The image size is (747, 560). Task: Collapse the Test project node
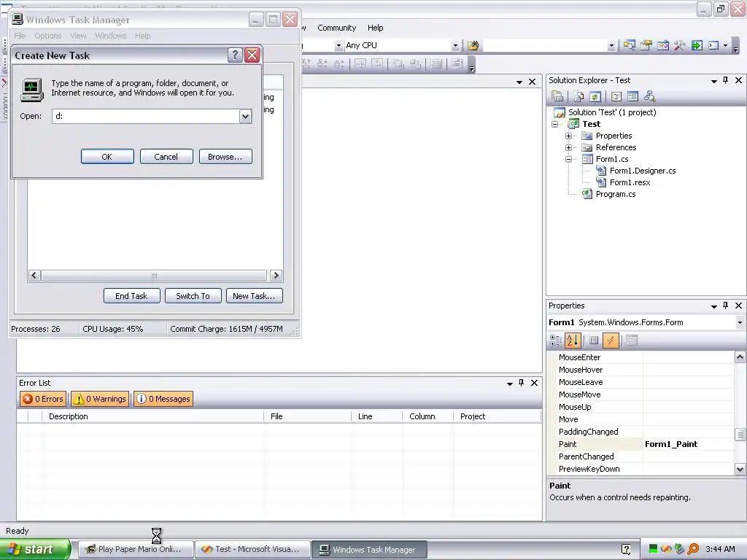coord(554,124)
